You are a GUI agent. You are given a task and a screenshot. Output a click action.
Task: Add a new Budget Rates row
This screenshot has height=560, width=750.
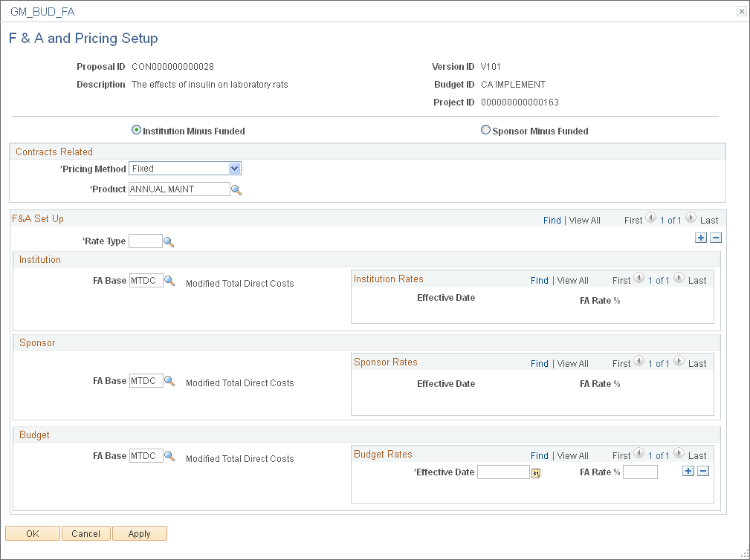688,471
